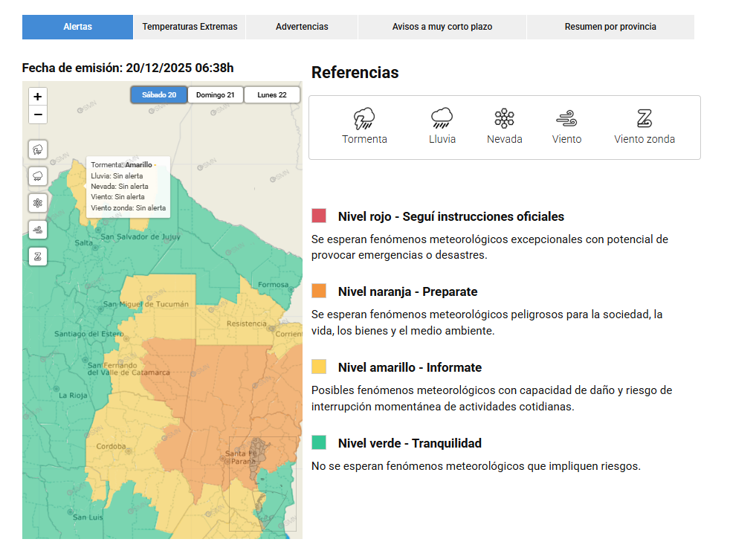The width and height of the screenshot is (756, 542).
Task: Toggle the Zonda wind filter button on the map
Action: click(x=38, y=257)
